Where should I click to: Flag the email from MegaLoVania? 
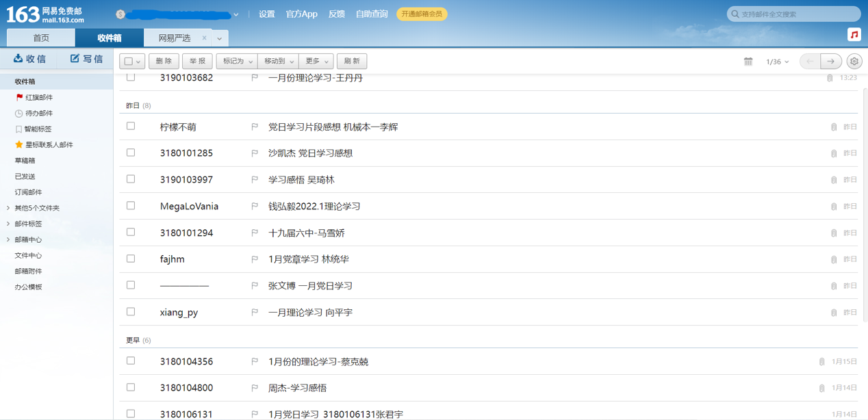[x=255, y=206]
